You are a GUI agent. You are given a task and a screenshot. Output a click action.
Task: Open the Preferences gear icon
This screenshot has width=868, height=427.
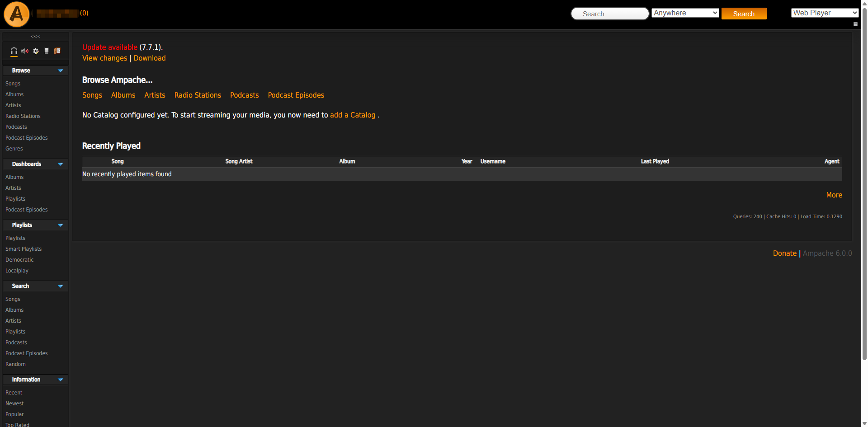[x=36, y=51]
